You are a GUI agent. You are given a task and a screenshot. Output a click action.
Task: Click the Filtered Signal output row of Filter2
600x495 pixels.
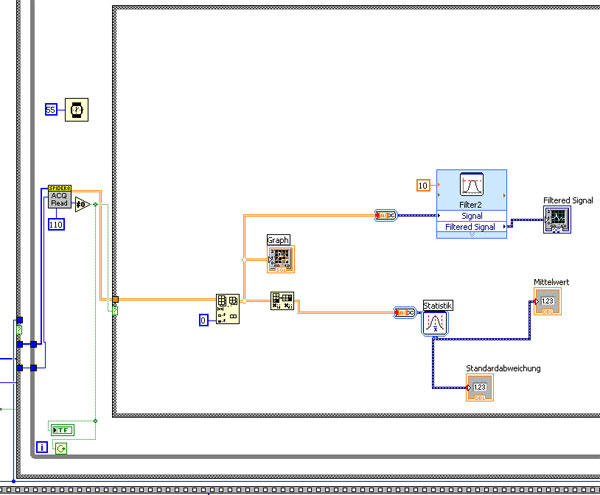click(x=471, y=227)
